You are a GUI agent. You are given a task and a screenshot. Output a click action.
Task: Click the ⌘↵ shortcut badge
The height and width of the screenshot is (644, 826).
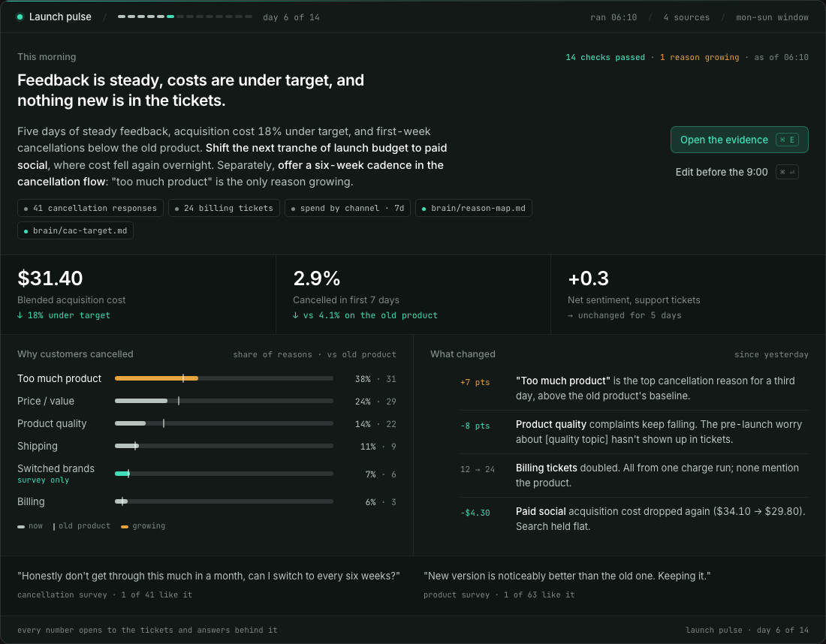787,172
